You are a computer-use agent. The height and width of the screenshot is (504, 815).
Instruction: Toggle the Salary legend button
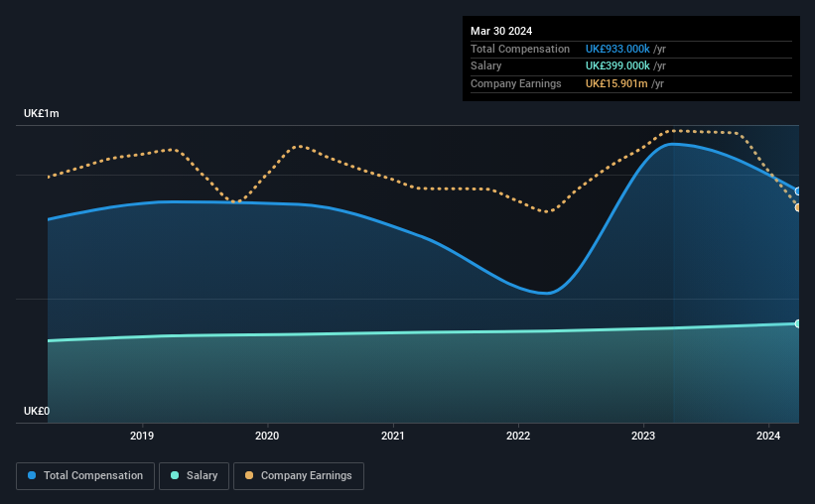click(194, 476)
